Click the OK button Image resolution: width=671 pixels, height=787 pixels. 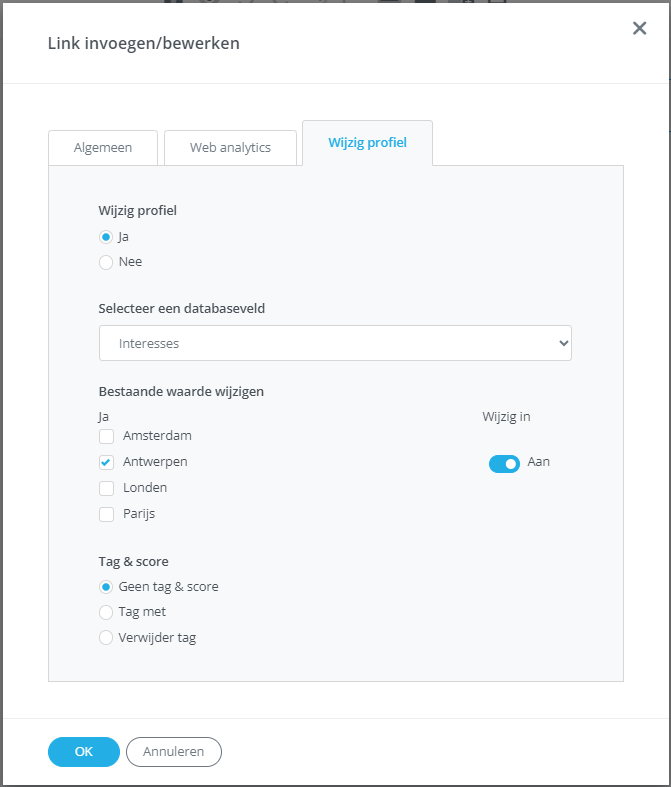coord(84,752)
